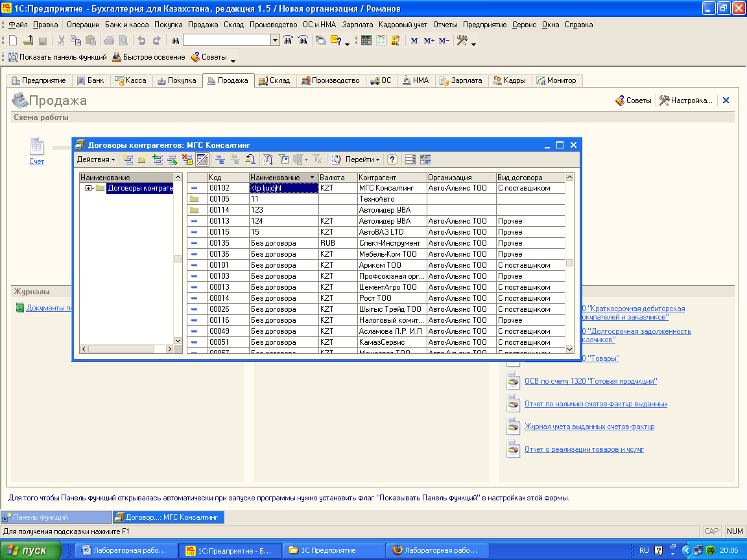Image resolution: width=747 pixels, height=560 pixels.
Task: Select the row with code 00135
Action: tap(376, 243)
